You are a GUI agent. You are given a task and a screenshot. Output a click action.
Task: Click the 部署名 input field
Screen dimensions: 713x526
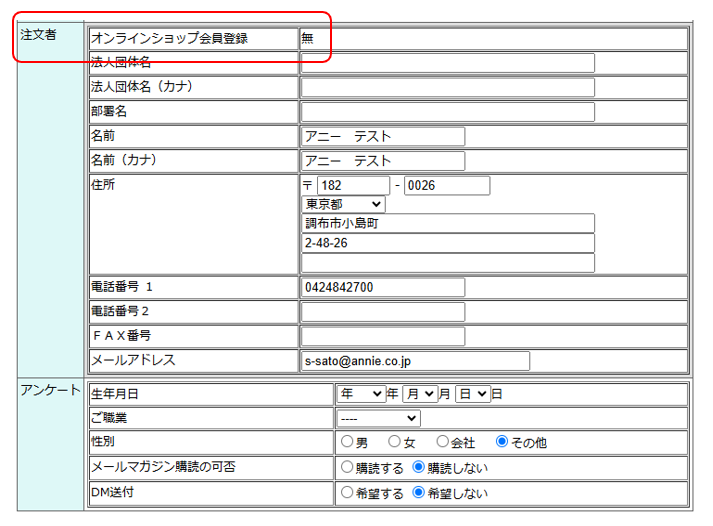[x=447, y=112]
